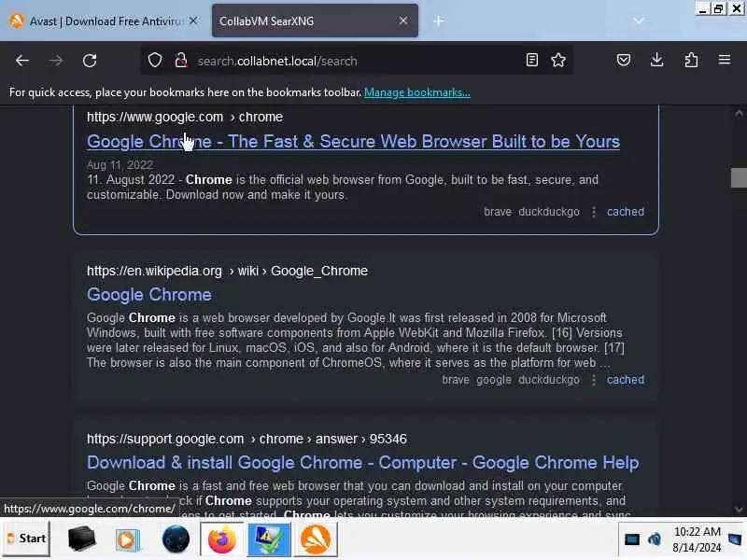Close the Avast tab
Image resolution: width=747 pixels, height=560 pixels.
click(193, 21)
